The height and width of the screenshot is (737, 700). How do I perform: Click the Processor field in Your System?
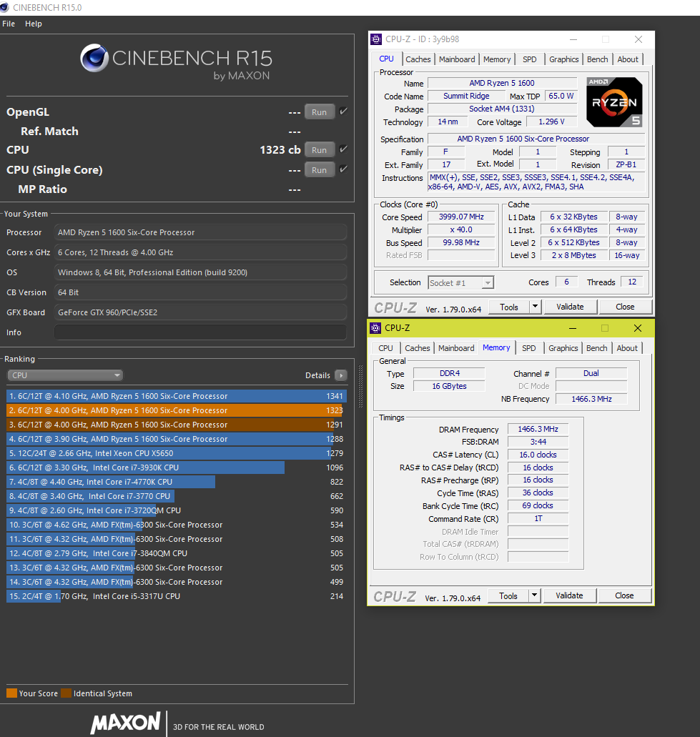click(201, 232)
